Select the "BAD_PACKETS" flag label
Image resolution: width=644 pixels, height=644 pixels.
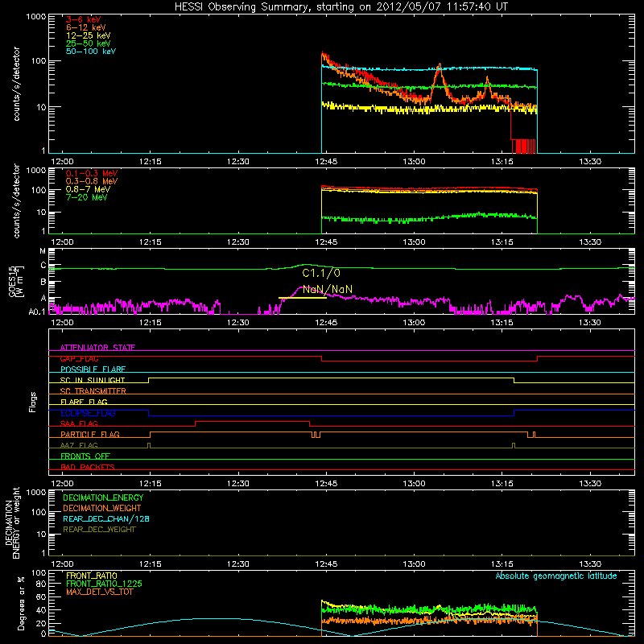tap(88, 467)
